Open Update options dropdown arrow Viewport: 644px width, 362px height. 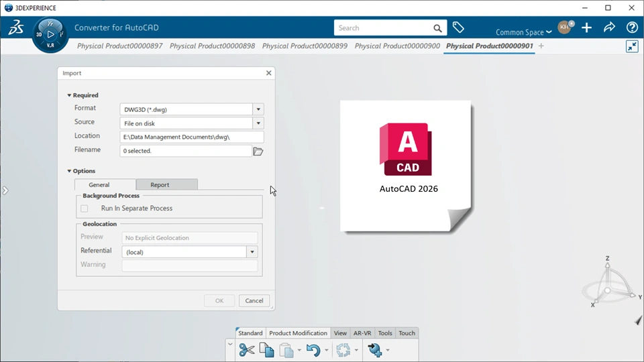tap(356, 350)
